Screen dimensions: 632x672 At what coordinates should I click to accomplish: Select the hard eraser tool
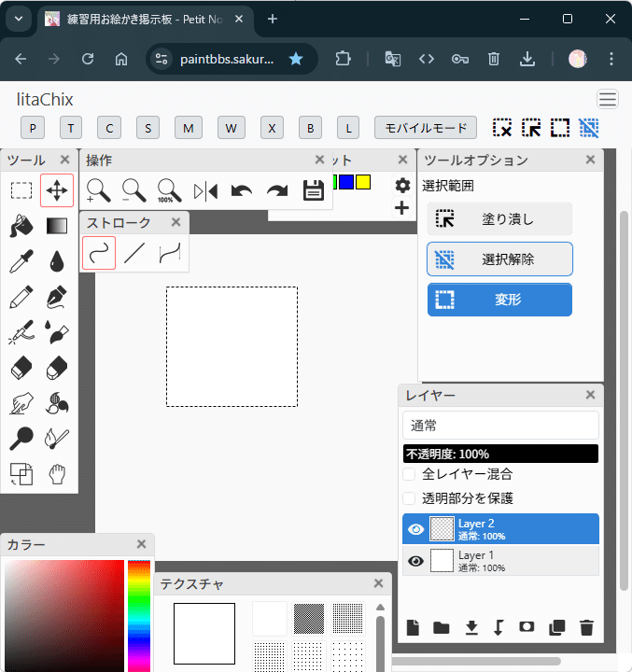click(x=21, y=368)
